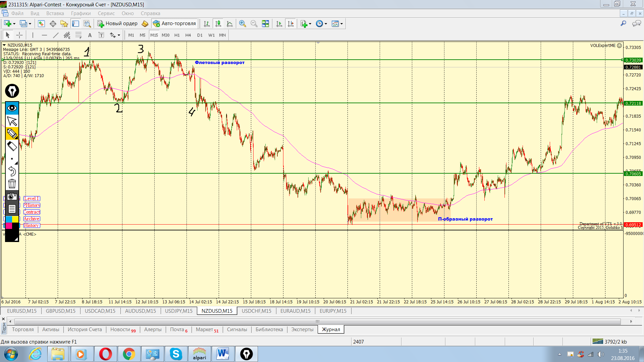Screen dimensions: 644x362
Task: Click the Новый ордер button
Action: pyautogui.click(x=118, y=23)
